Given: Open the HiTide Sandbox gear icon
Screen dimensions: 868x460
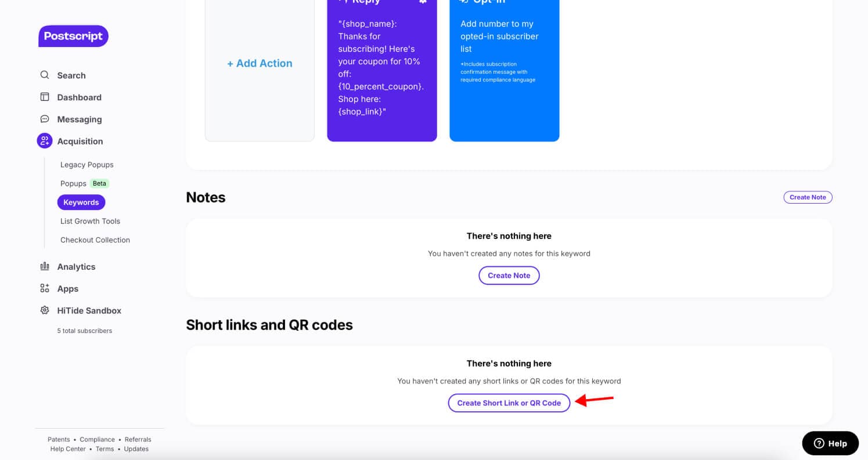Looking at the screenshot, I should tap(45, 310).
